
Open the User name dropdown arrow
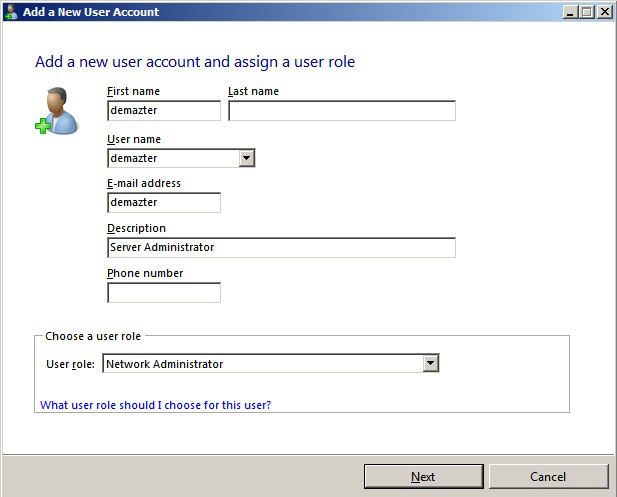point(247,158)
